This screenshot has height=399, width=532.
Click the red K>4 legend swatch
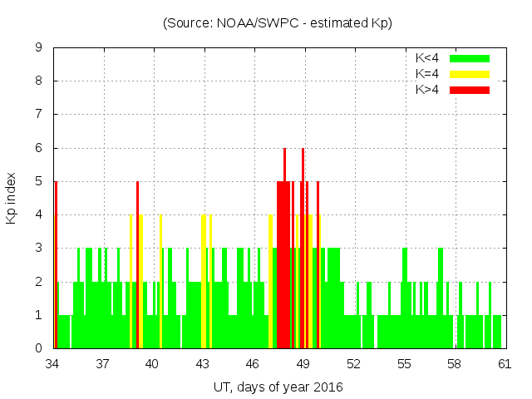pos(470,90)
